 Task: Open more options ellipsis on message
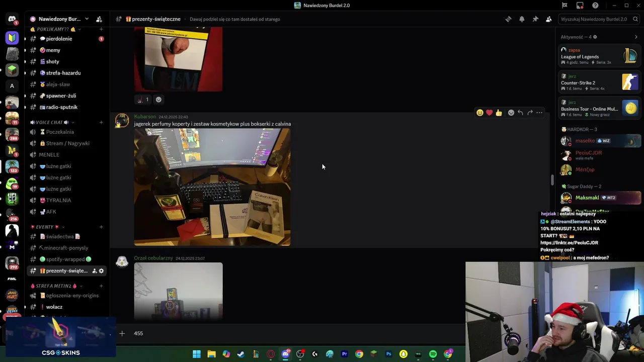(539, 113)
